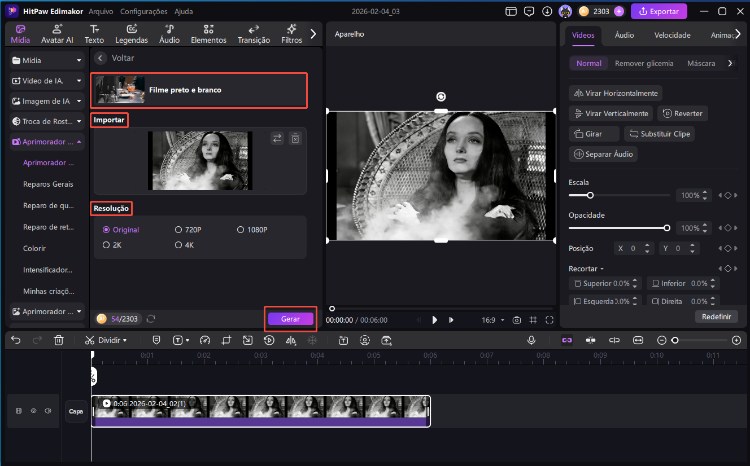Expand the Vídeo de IA section

click(x=79, y=81)
